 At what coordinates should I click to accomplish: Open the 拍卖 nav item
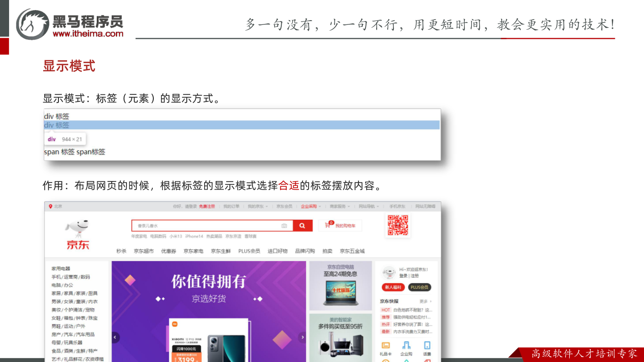pyautogui.click(x=327, y=251)
